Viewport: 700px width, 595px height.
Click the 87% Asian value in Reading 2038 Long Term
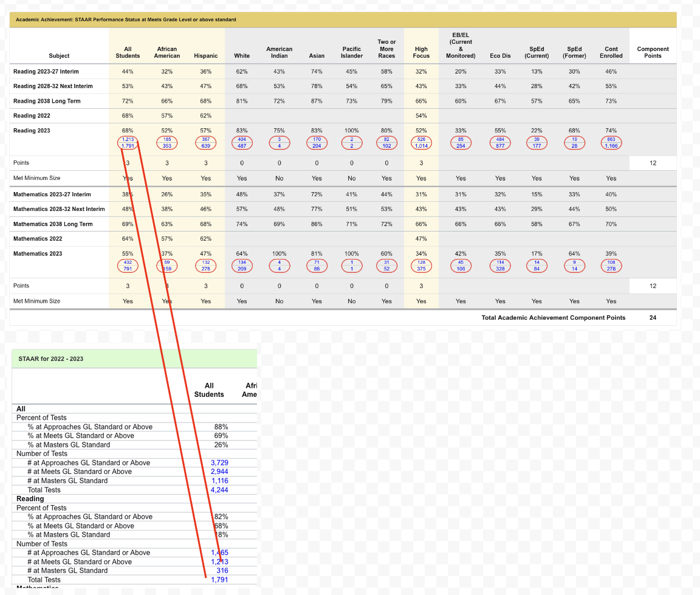[317, 101]
